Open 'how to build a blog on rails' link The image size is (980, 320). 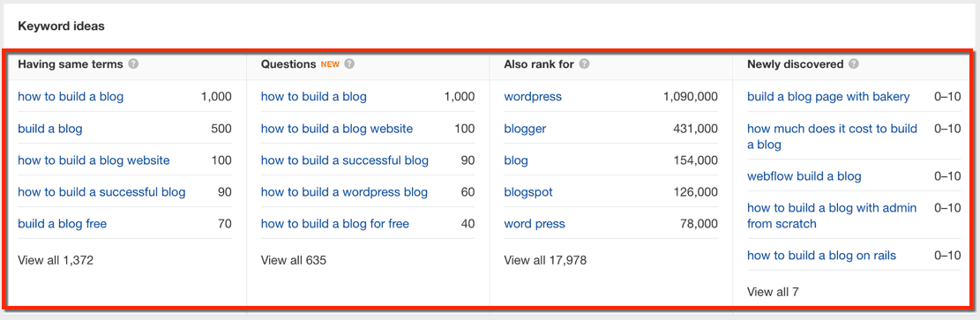coord(821,255)
